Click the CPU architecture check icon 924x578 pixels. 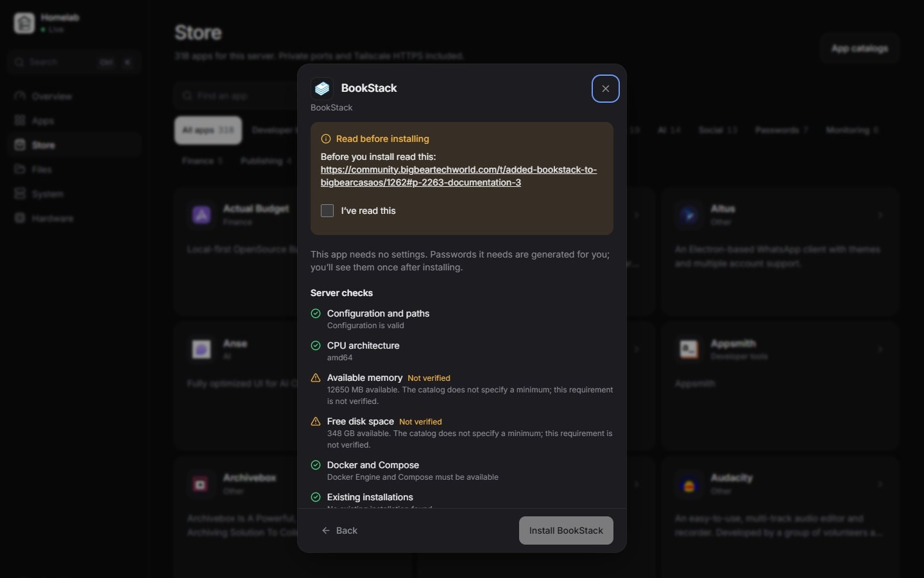click(x=316, y=346)
